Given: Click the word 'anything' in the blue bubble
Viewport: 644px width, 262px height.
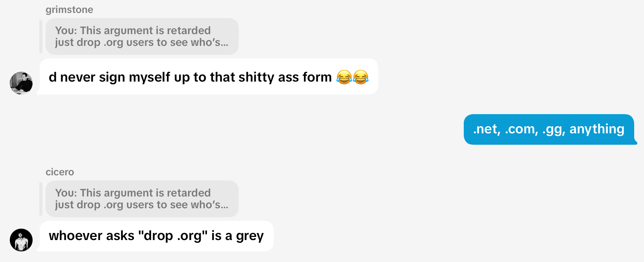Looking at the screenshot, I should pos(597,129).
